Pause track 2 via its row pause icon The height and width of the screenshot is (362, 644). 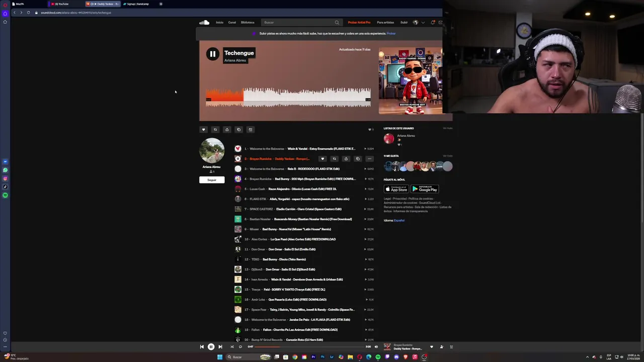click(238, 159)
